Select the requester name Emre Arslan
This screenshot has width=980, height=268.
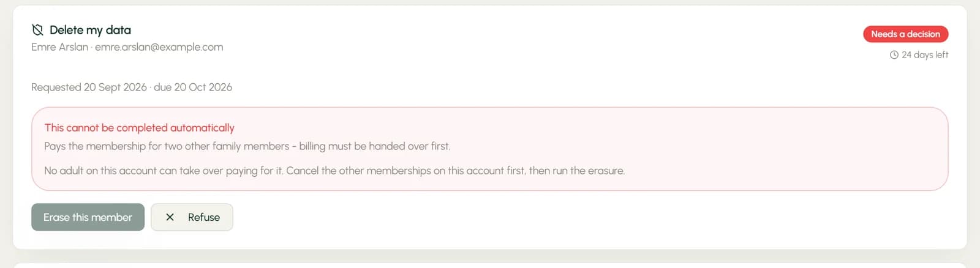[59, 47]
